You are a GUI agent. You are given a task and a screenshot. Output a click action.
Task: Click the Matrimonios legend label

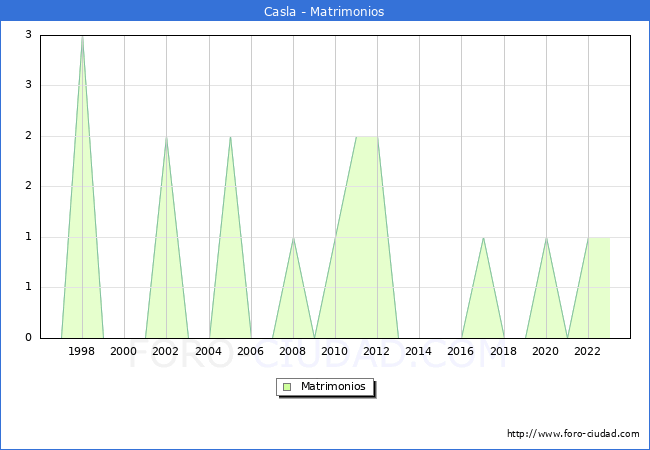[x=333, y=386]
